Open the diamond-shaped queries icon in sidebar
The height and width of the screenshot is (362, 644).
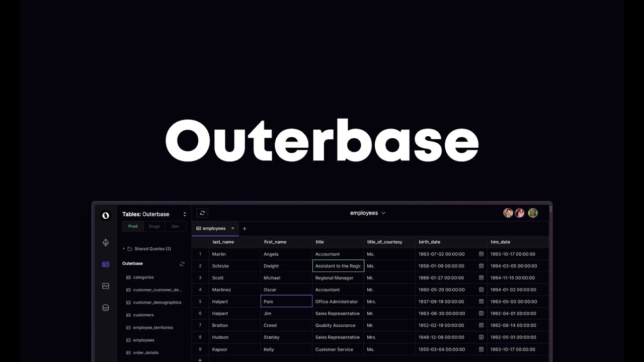tap(106, 242)
